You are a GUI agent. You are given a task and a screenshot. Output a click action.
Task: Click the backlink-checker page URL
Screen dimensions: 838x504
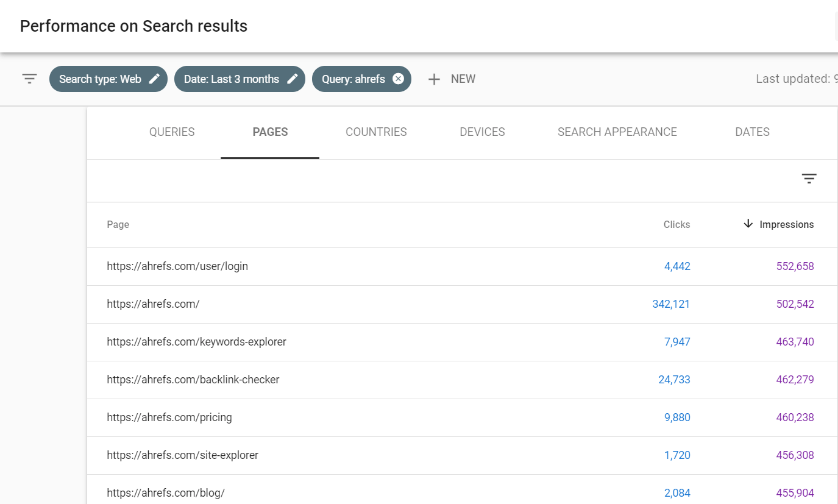click(x=193, y=380)
